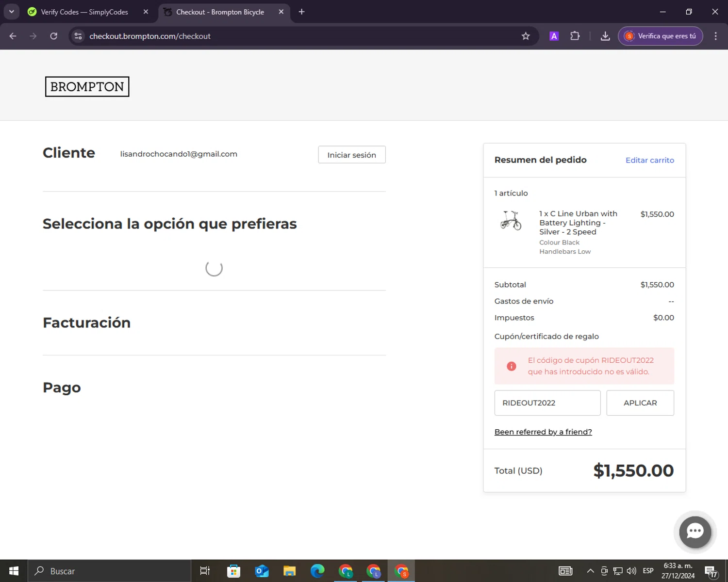Open volume control in system tray
The width and height of the screenshot is (728, 582).
(631, 571)
